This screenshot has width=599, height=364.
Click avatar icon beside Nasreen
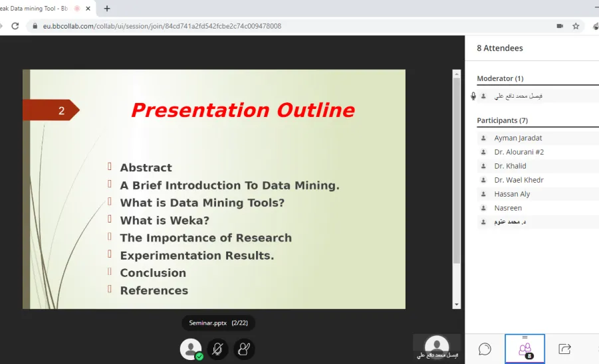pos(483,208)
